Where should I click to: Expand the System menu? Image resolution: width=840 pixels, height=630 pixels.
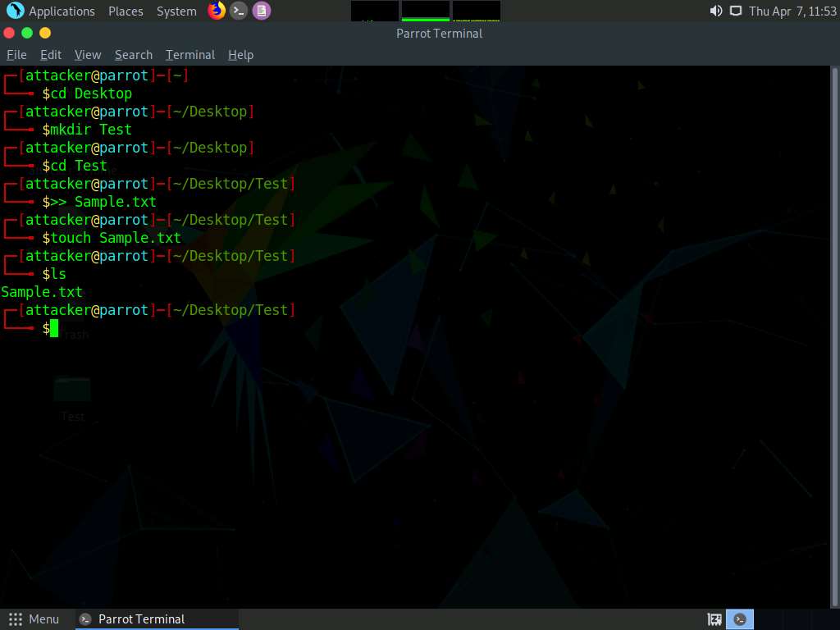click(176, 11)
